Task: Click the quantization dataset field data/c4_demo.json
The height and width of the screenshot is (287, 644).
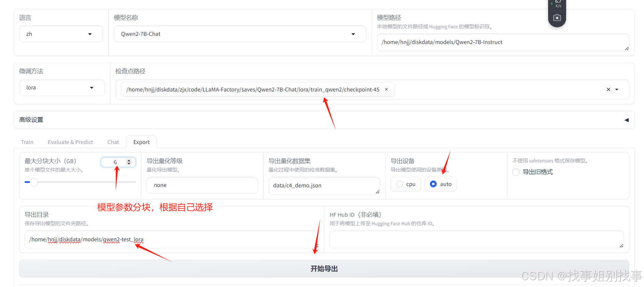Action: (x=324, y=185)
